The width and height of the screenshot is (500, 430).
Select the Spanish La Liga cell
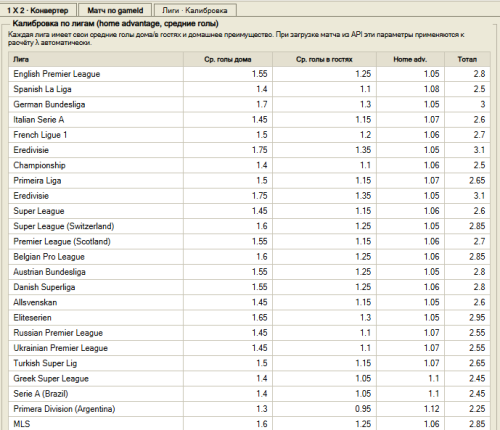point(96,89)
